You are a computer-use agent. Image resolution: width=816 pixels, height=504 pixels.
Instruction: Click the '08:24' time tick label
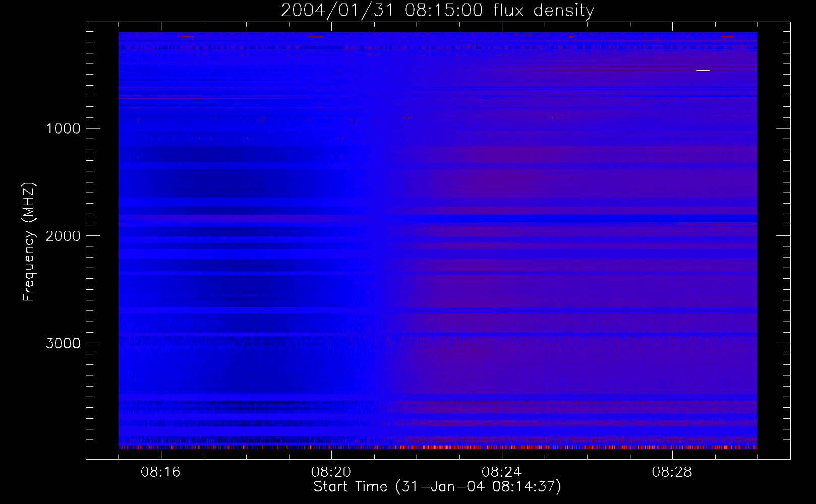pyautogui.click(x=501, y=472)
